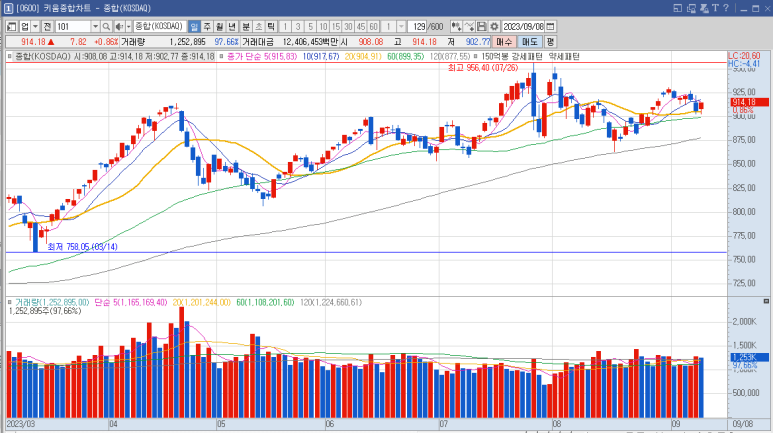Click the 60(899.35) moving average label
This screenshot has width=773, height=433.
tap(405, 57)
